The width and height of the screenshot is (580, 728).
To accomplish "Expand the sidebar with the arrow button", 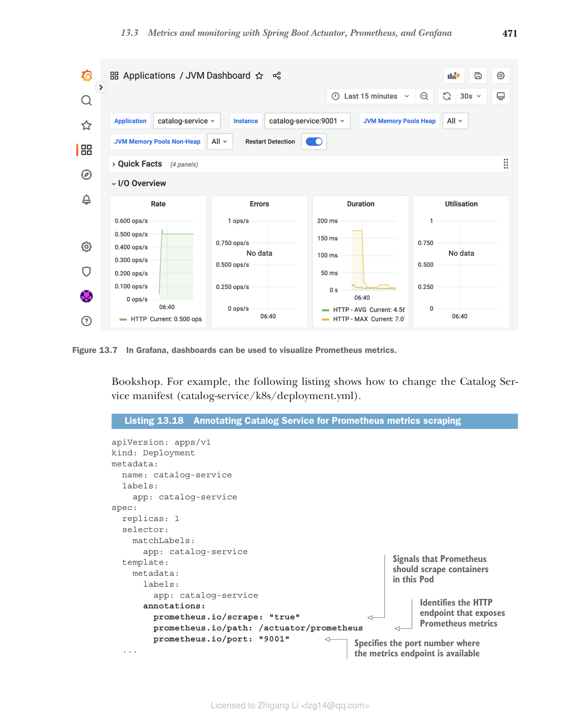I will (101, 87).
